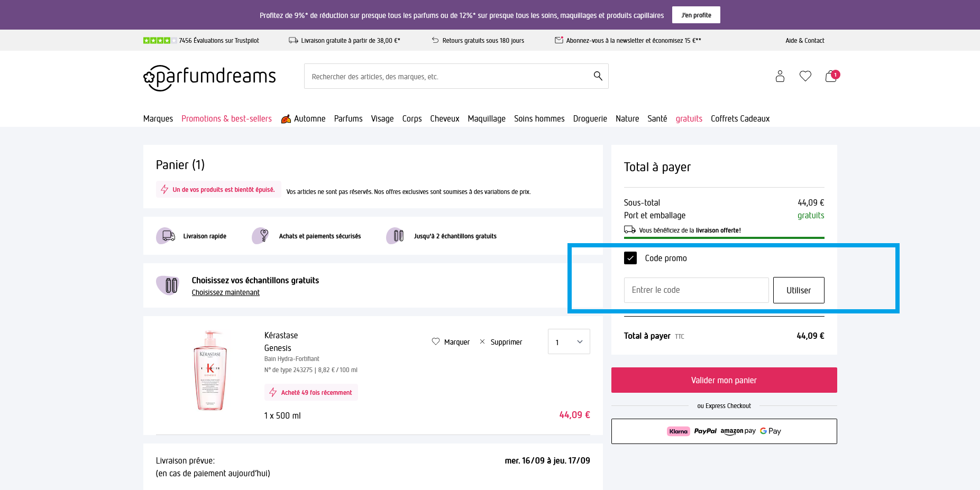
Task: Click the J'en profite button
Action: tap(696, 15)
